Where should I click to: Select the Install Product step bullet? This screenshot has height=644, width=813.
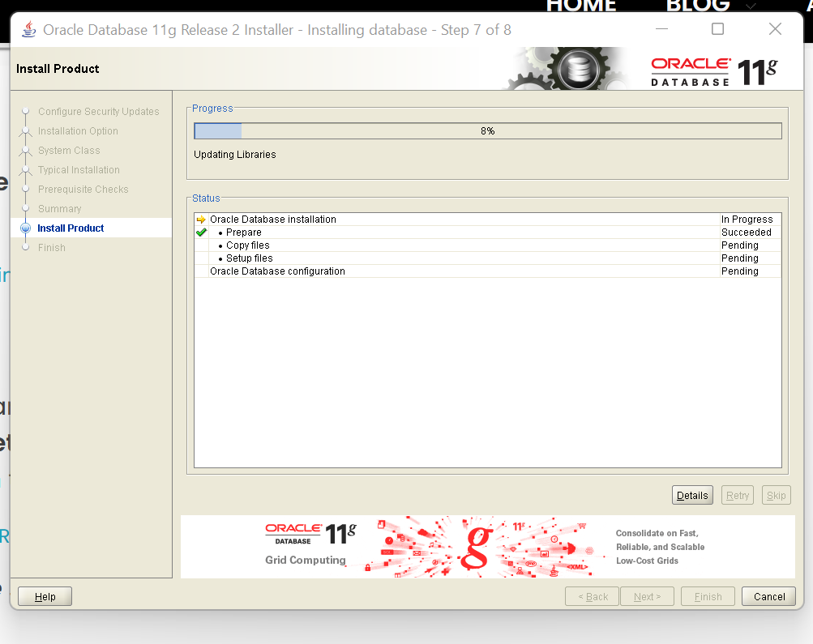pyautogui.click(x=25, y=228)
